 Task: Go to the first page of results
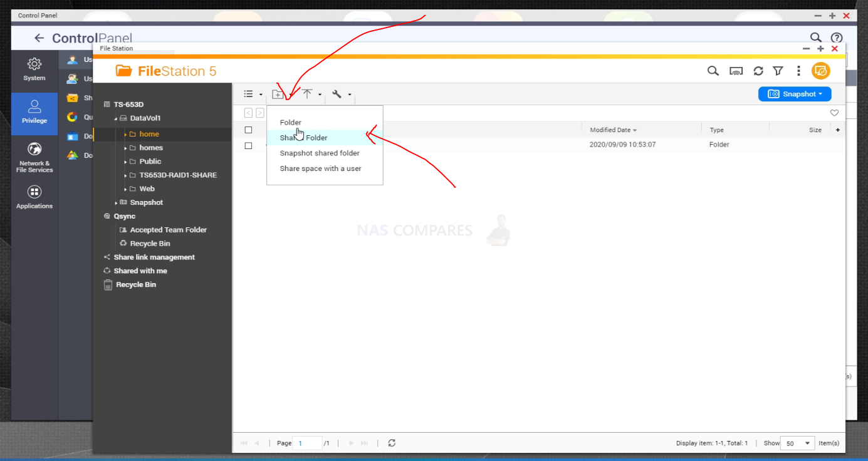[244, 443]
